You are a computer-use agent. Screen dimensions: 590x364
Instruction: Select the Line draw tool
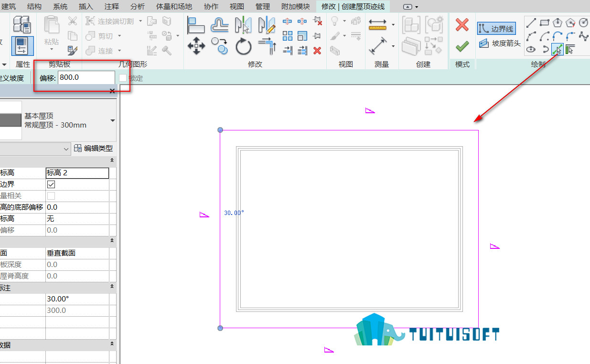[531, 22]
